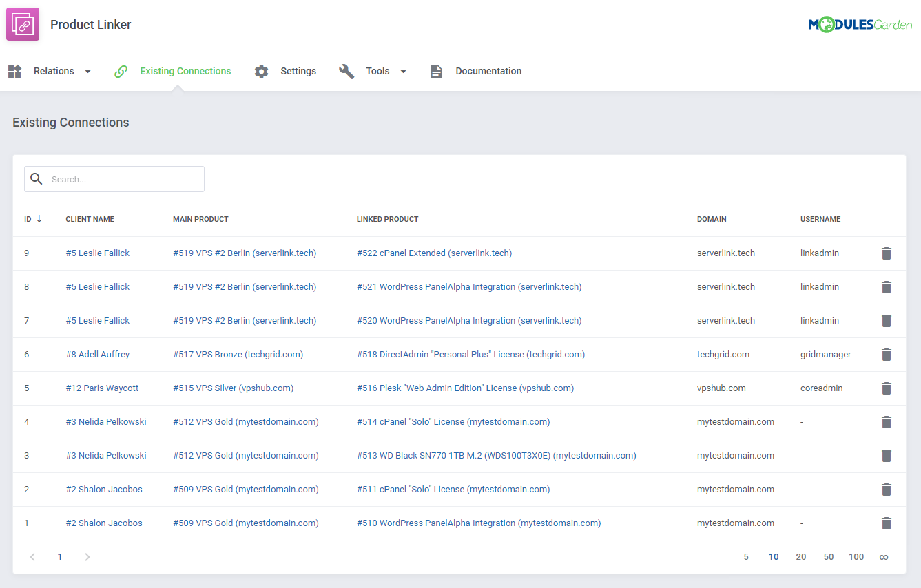Delete connection ID 8 with trash icon
This screenshot has width=921, height=588.
(887, 287)
